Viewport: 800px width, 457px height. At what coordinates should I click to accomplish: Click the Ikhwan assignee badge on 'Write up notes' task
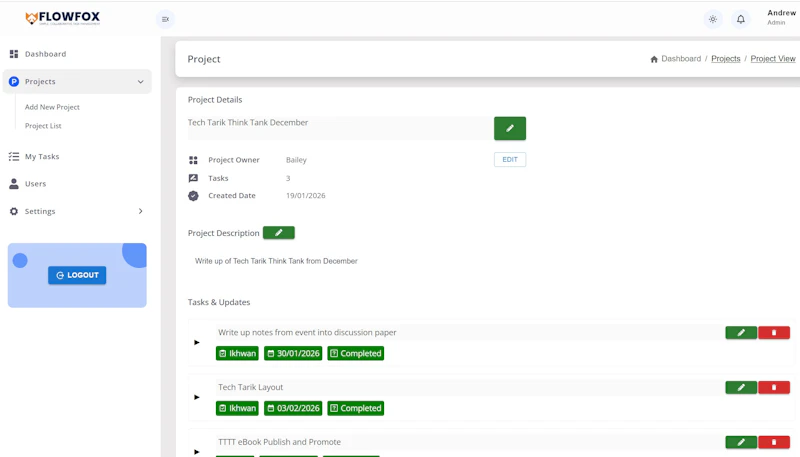[x=237, y=353]
